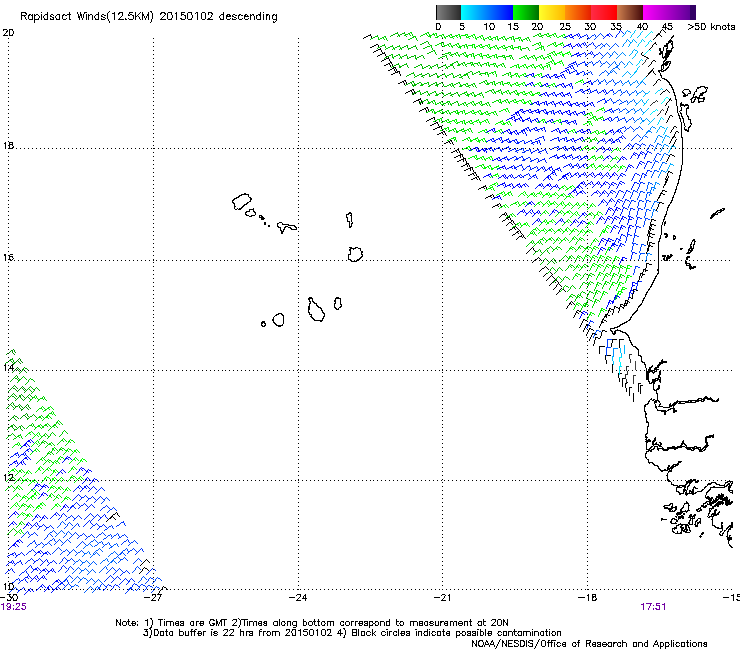
Task: Click the 19:25 swath time label
Action: [14, 607]
